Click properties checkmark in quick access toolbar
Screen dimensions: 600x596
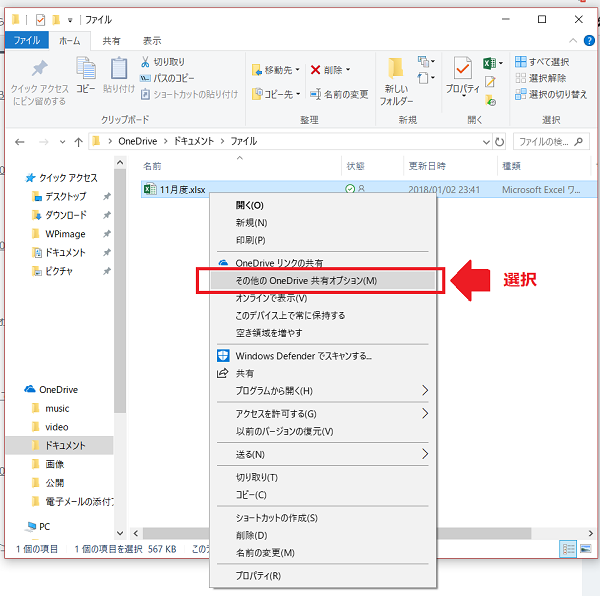pyautogui.click(x=40, y=20)
